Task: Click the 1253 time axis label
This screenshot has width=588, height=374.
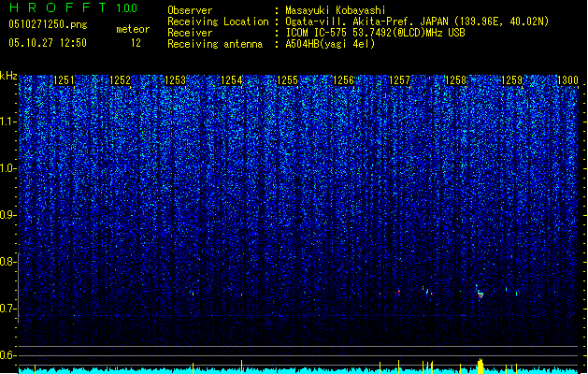Action: pos(176,80)
